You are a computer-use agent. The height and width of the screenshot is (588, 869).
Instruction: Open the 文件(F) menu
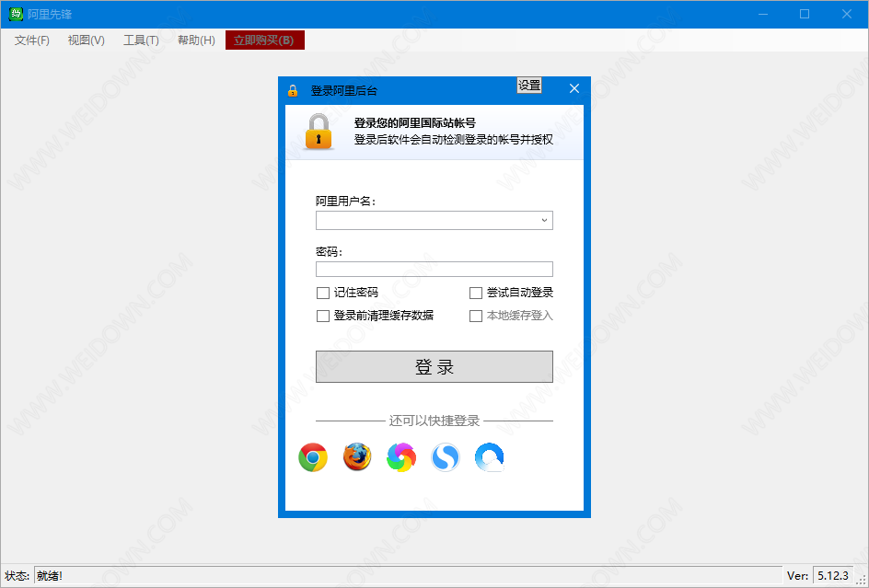coord(32,40)
